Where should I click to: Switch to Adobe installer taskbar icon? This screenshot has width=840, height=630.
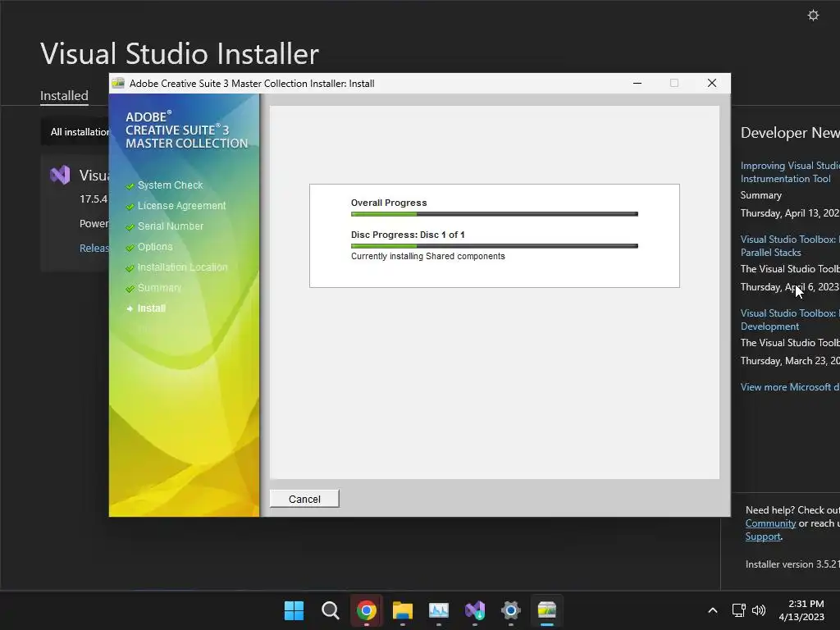547,610
